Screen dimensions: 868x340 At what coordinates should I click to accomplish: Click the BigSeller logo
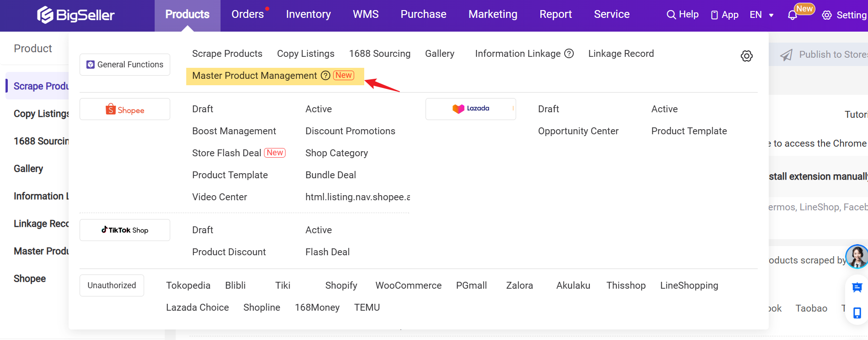pyautogui.click(x=76, y=15)
